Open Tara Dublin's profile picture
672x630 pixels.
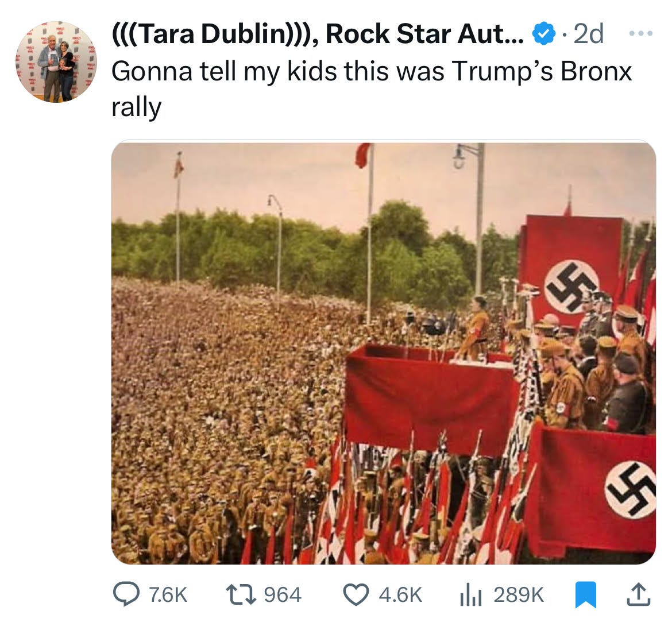(56, 61)
